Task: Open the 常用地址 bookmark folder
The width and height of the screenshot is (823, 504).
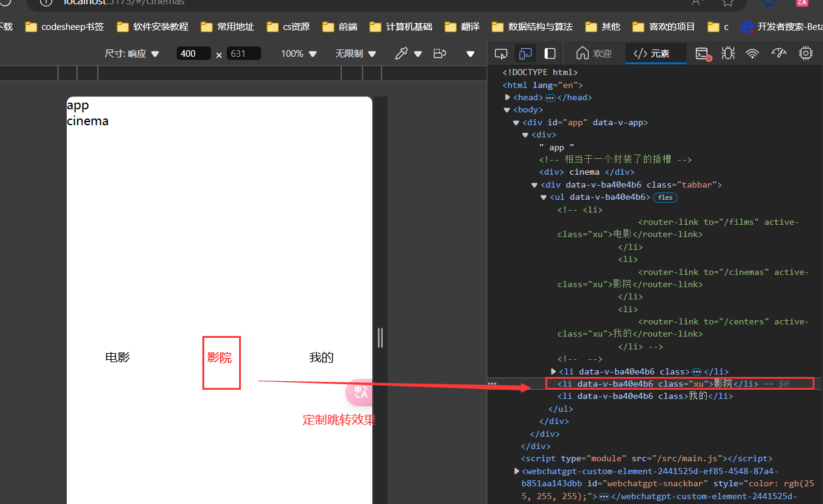Action: [227, 27]
